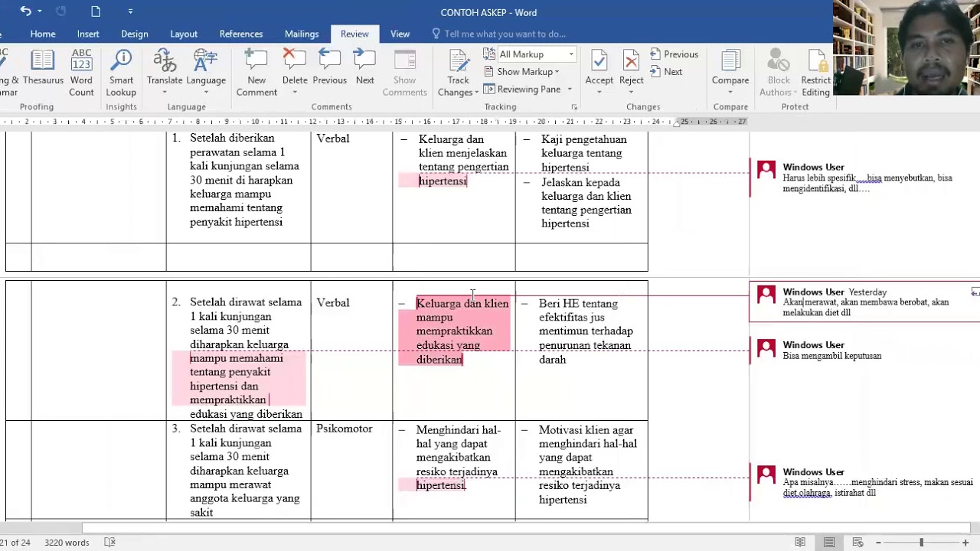Open Word Count
The width and height of the screenshot is (980, 551).
pyautogui.click(x=81, y=73)
